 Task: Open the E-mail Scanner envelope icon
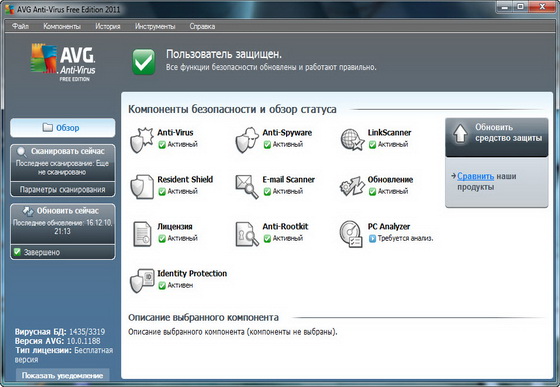247,186
